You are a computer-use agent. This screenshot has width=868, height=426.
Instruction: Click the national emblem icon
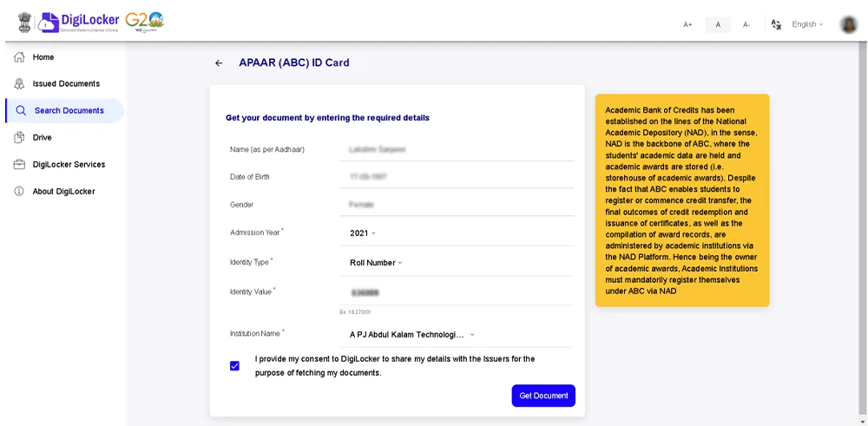point(25,23)
